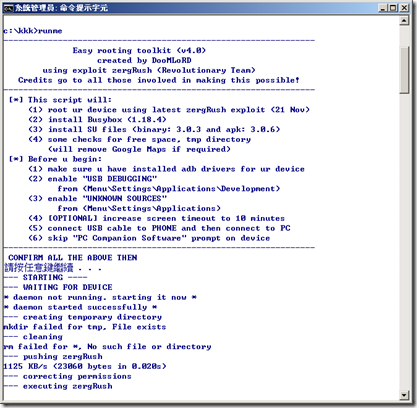Screen dimensions: 417x408
Task: Click the vertical scrollbar thumb
Action: (x=404, y=70)
